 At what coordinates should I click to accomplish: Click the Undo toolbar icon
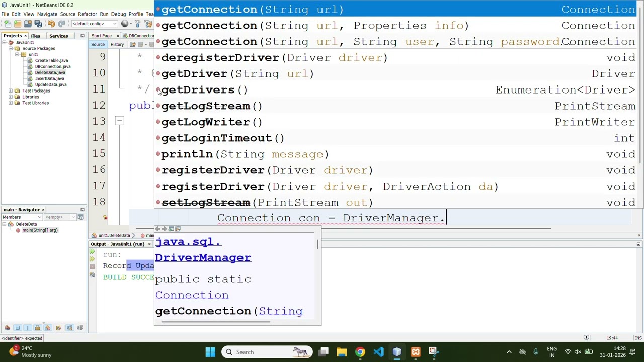tap(51, 24)
